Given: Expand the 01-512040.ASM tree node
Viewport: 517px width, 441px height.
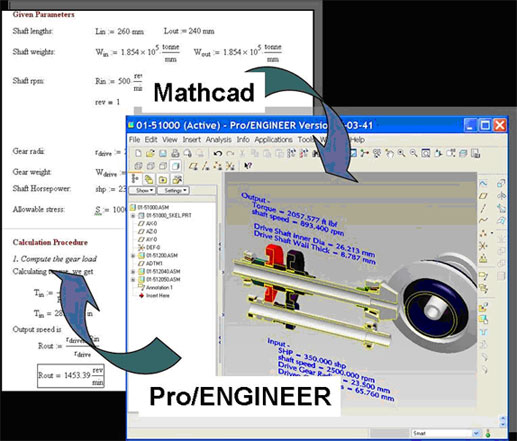Looking at the screenshot, I should [x=133, y=272].
